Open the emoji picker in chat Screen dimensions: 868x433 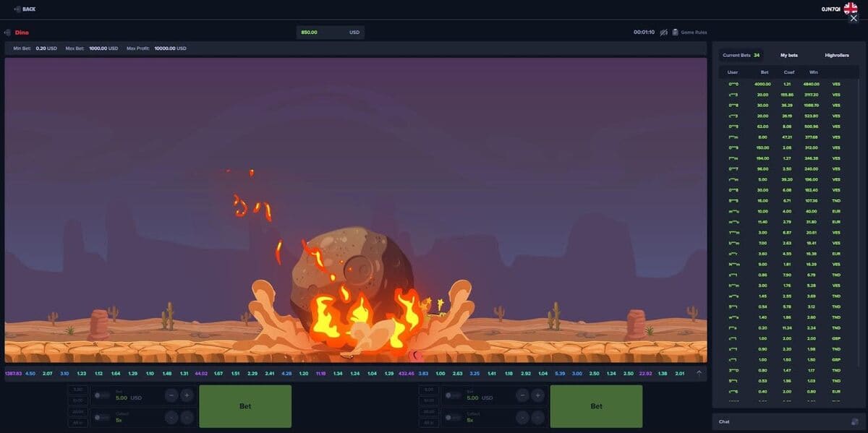tap(855, 421)
